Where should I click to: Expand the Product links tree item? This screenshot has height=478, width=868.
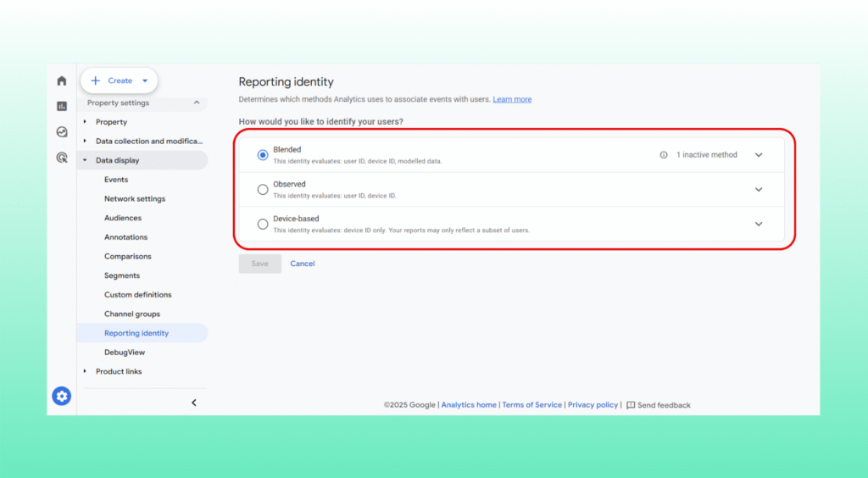point(85,371)
